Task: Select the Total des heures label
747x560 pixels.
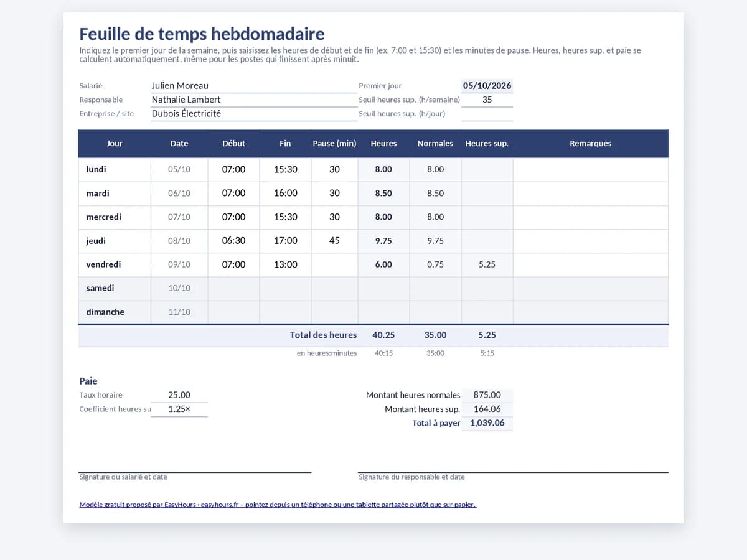Action: [x=323, y=335]
